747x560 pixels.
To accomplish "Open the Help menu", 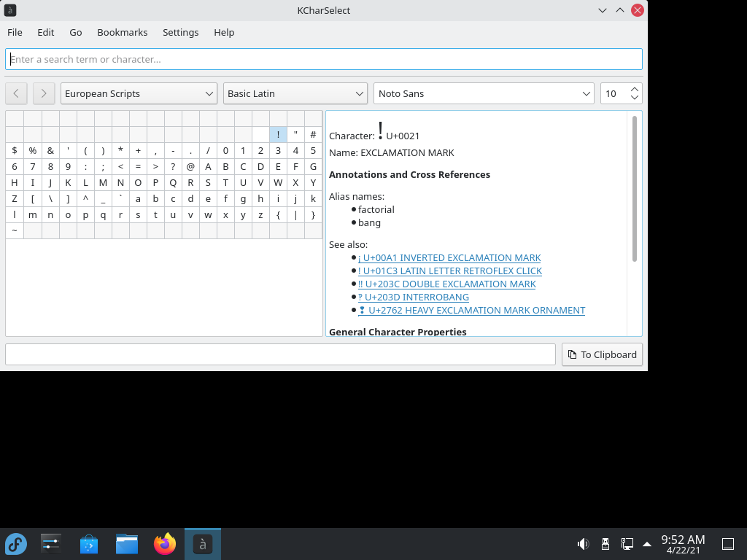I will click(x=224, y=32).
